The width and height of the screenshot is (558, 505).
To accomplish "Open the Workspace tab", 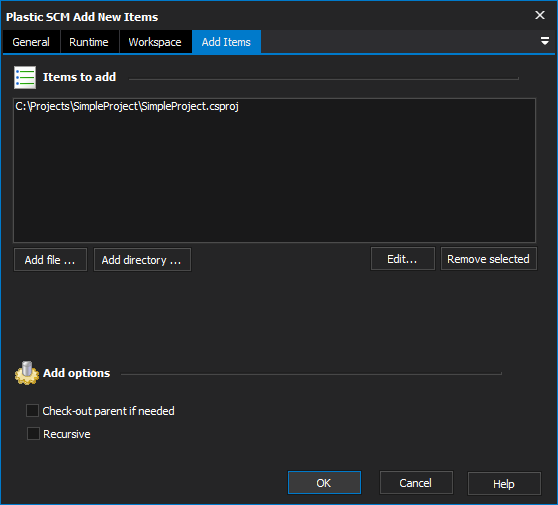I will tap(155, 42).
